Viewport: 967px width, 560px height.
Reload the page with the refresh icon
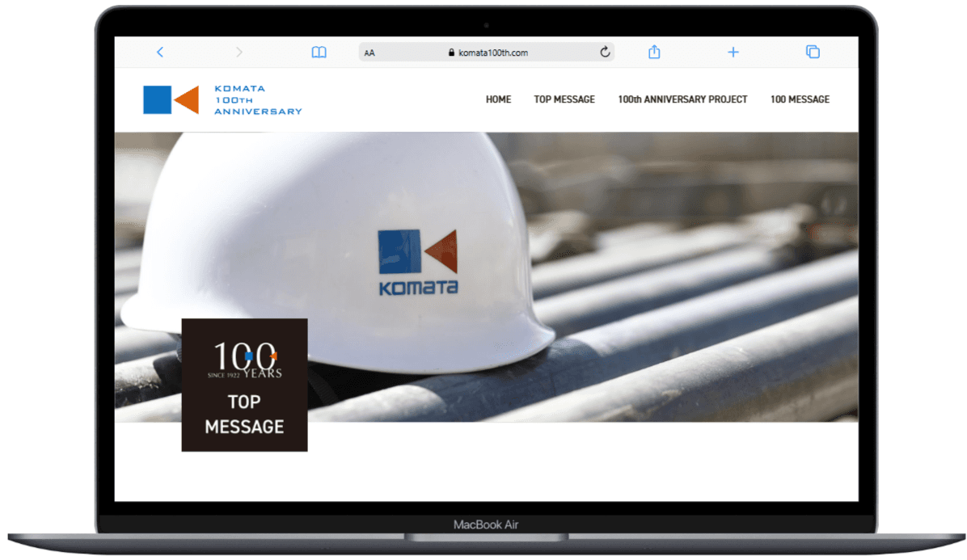[x=605, y=53]
